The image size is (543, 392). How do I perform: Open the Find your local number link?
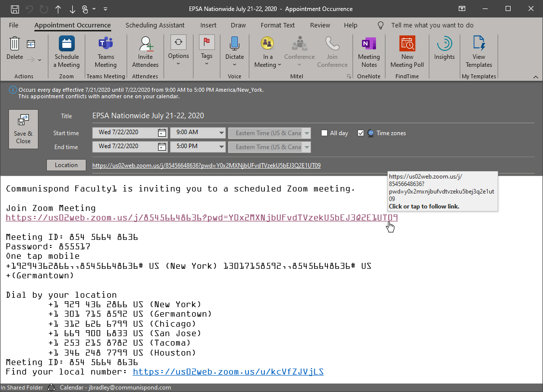pyautogui.click(x=228, y=372)
